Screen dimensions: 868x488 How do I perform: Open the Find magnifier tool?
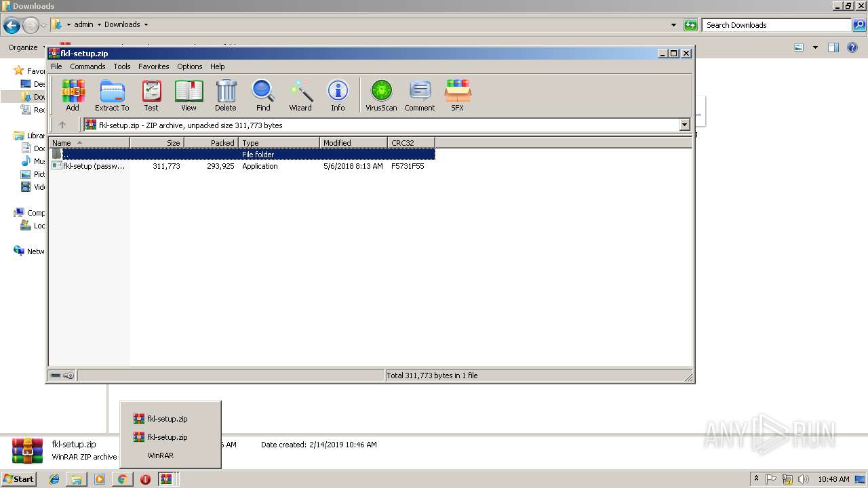point(263,95)
